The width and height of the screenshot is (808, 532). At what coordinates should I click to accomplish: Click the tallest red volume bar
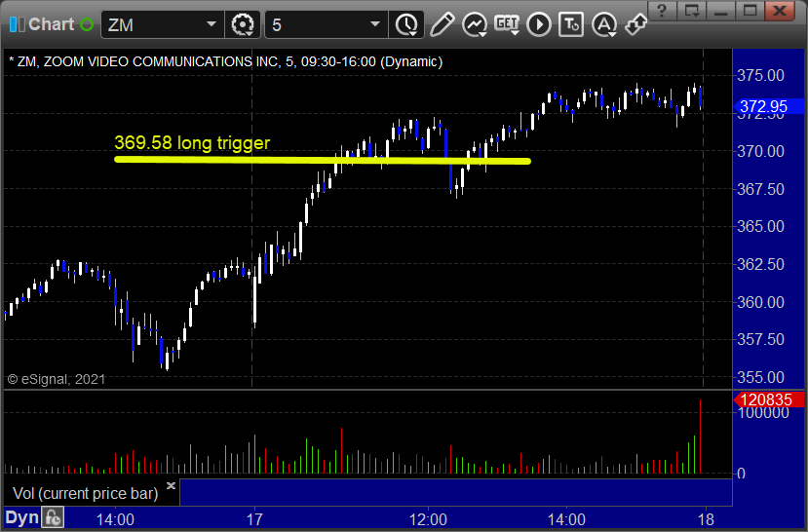(701, 437)
